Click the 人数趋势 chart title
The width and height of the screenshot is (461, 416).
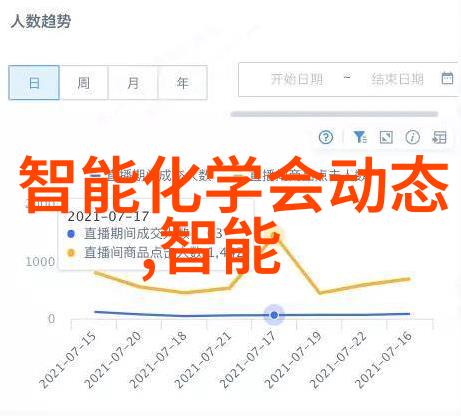41,21
